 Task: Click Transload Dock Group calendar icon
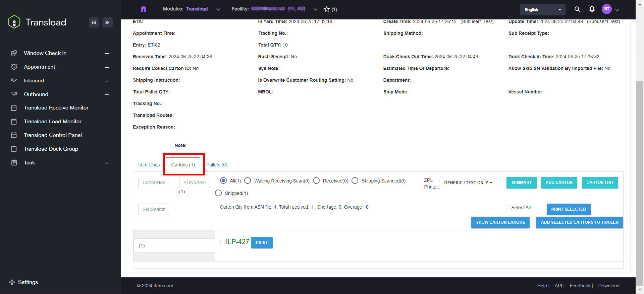pos(14,149)
